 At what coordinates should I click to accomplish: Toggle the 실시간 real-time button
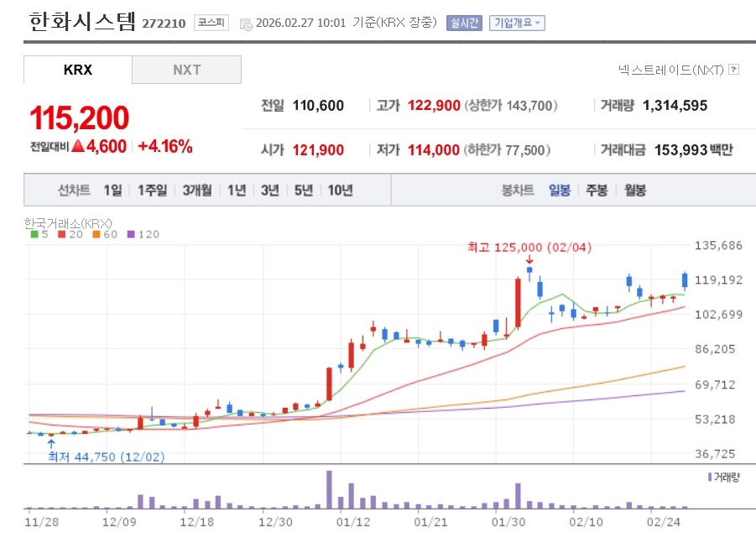(464, 23)
